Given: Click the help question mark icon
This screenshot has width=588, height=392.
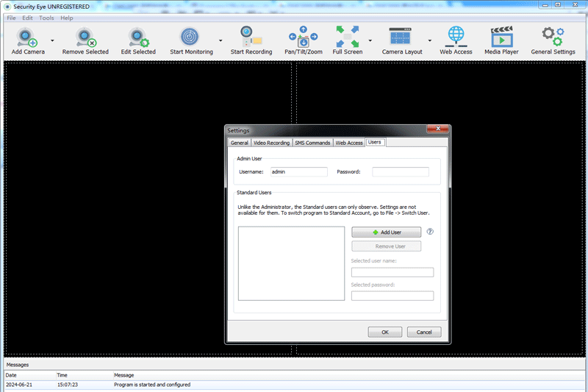Looking at the screenshot, I should pyautogui.click(x=430, y=232).
